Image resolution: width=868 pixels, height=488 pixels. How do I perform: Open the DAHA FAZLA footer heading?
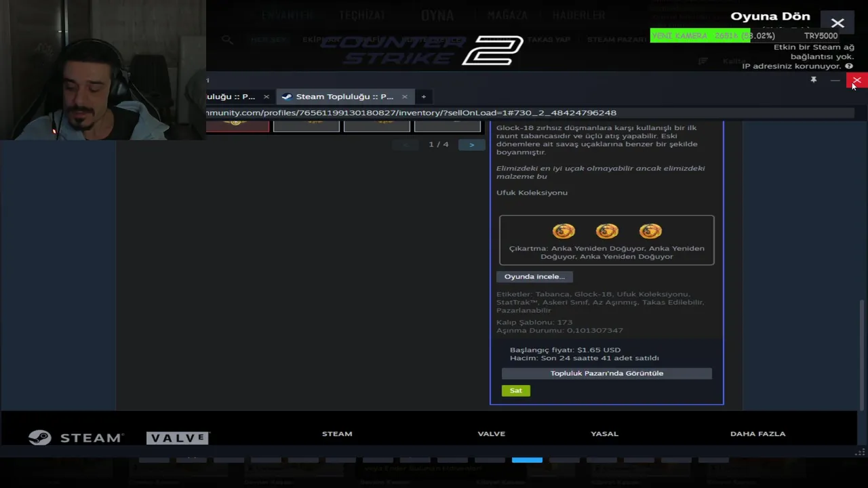click(x=757, y=434)
